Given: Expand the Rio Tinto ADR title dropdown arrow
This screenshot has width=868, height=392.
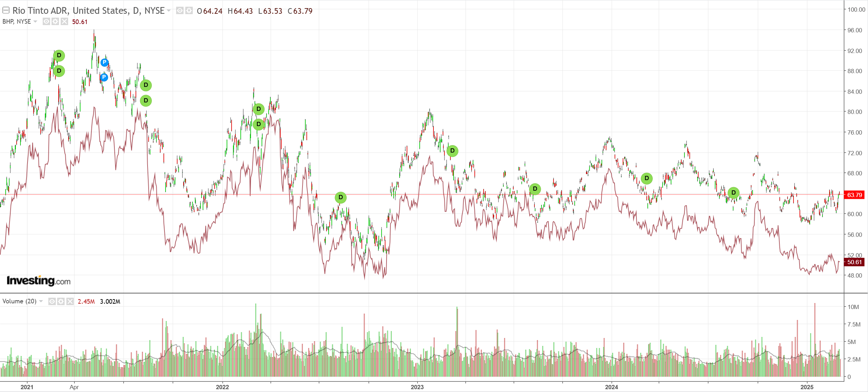Looking at the screenshot, I should click(169, 11).
